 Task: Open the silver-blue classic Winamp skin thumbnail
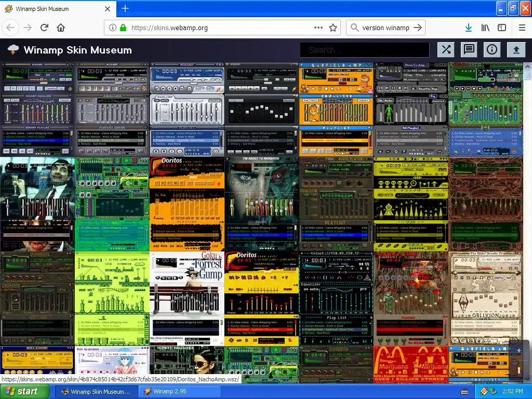(187, 110)
